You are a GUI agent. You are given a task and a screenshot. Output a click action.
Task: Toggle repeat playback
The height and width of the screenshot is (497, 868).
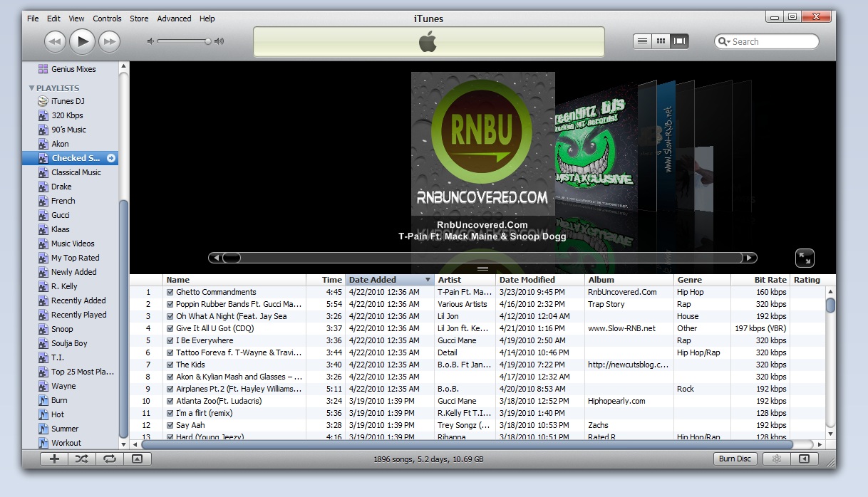coord(109,459)
